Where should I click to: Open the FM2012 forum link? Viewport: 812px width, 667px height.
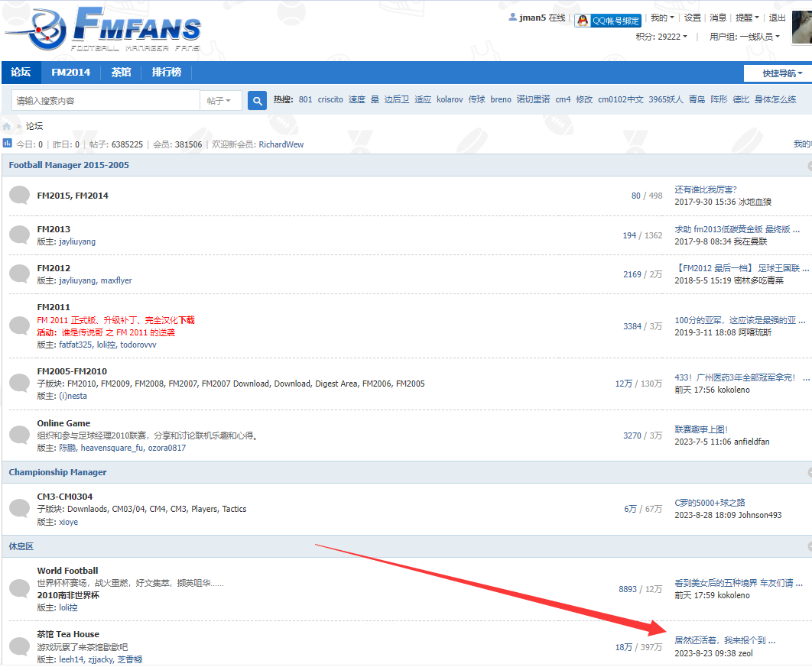(x=54, y=268)
